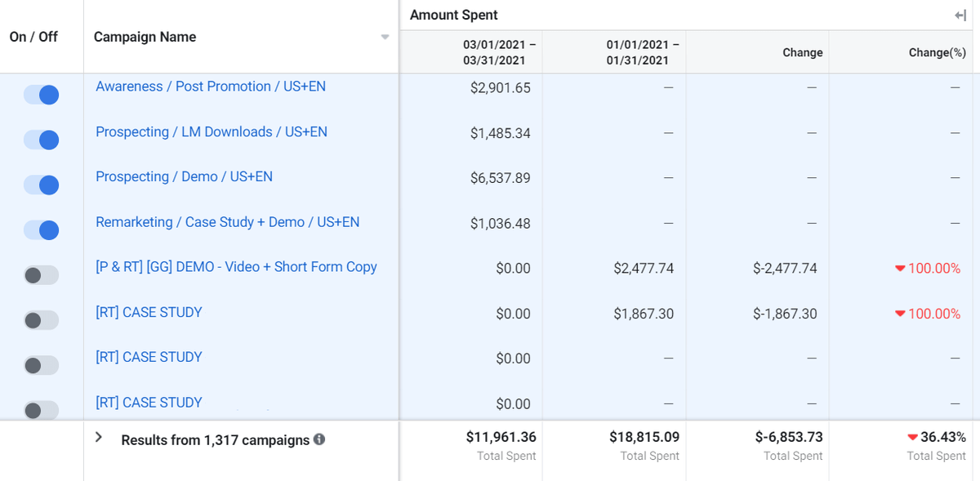
Task: Click the Amount Spent column header
Action: coord(454,16)
